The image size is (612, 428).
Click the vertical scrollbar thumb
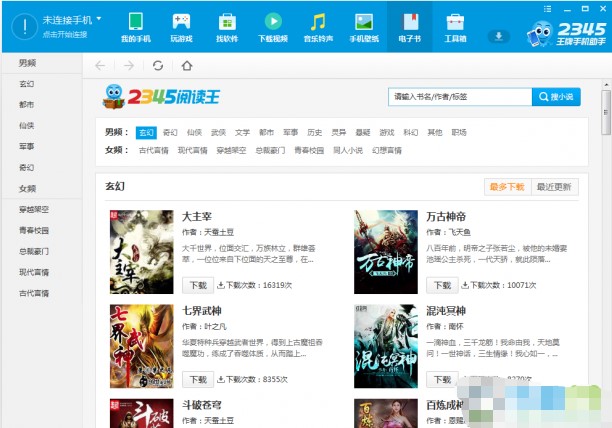(606, 112)
